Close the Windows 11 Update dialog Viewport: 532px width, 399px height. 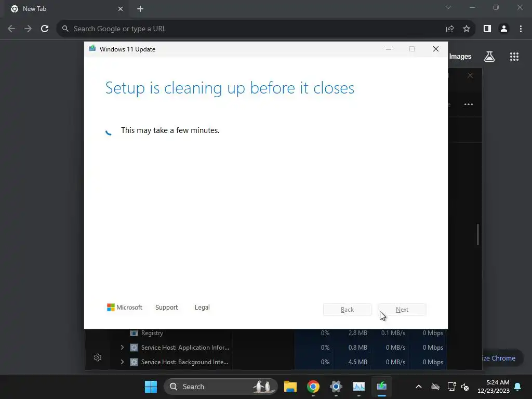[x=436, y=49]
